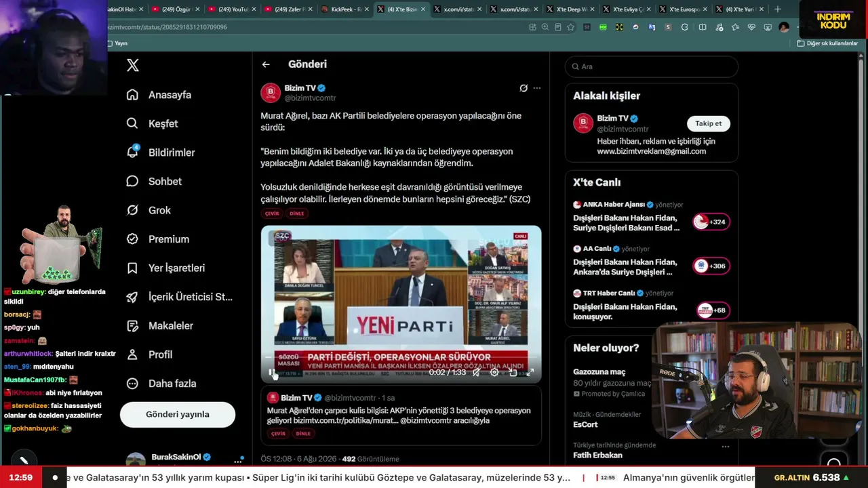Open the Premium page
The image size is (868, 488).
coord(158,239)
